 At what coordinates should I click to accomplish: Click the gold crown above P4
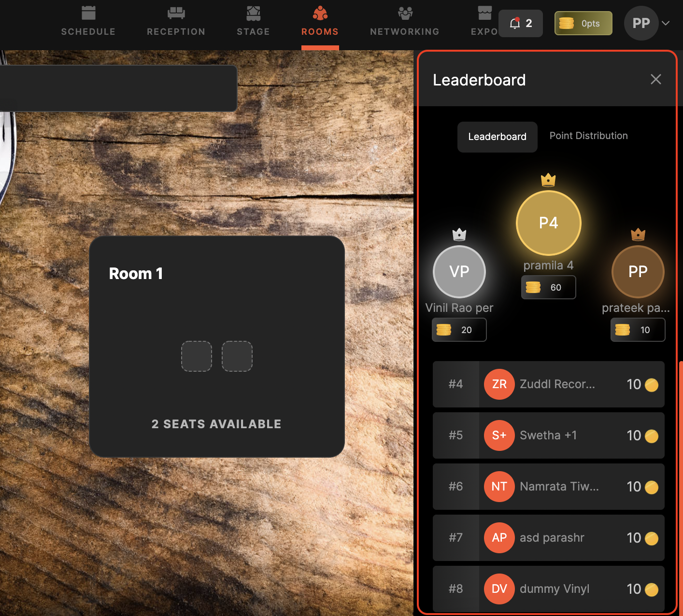(x=548, y=180)
